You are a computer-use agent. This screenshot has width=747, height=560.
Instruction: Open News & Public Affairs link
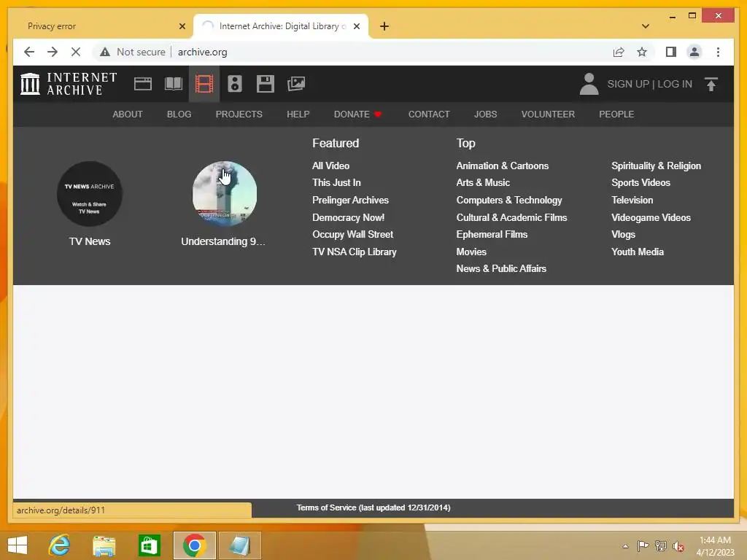[500, 268]
